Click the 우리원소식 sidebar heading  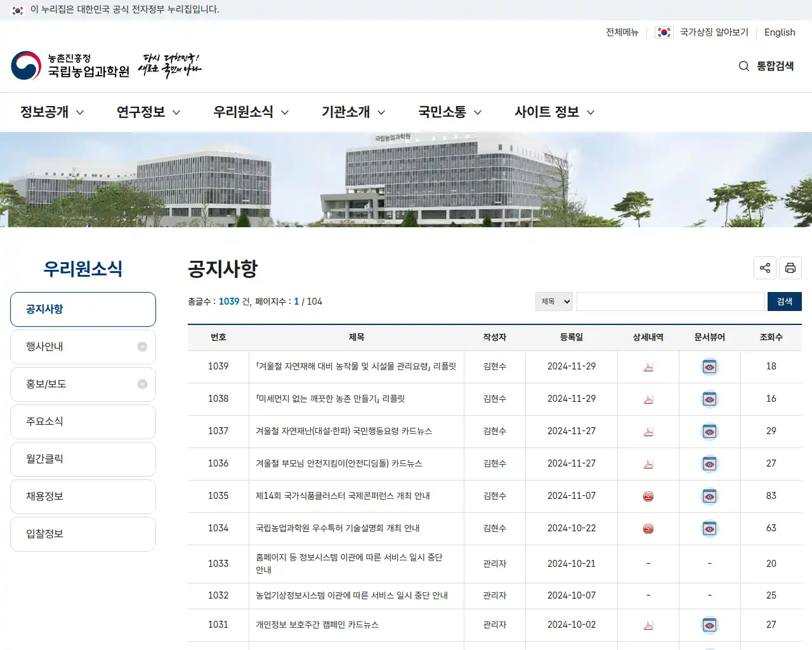pyautogui.click(x=83, y=269)
